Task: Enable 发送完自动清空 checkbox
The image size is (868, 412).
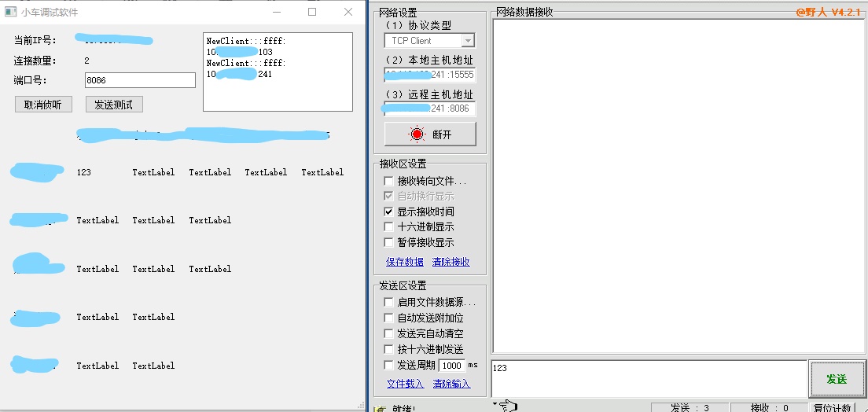Action: (x=388, y=334)
